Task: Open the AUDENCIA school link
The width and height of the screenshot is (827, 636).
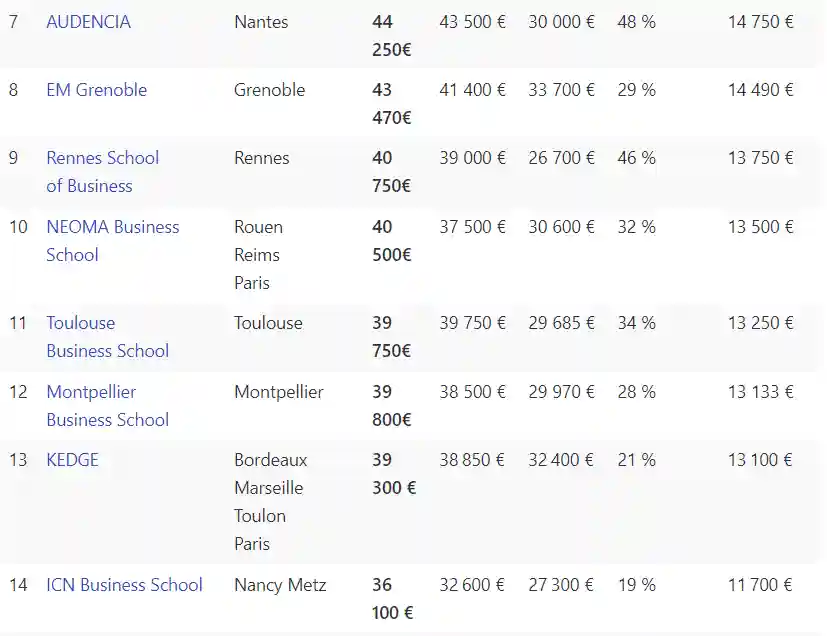Action: click(x=88, y=22)
